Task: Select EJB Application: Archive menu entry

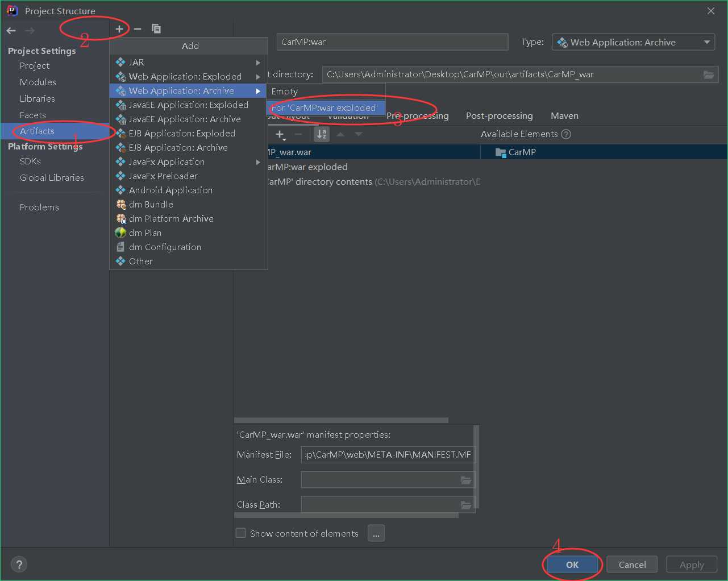Action: click(x=188, y=147)
